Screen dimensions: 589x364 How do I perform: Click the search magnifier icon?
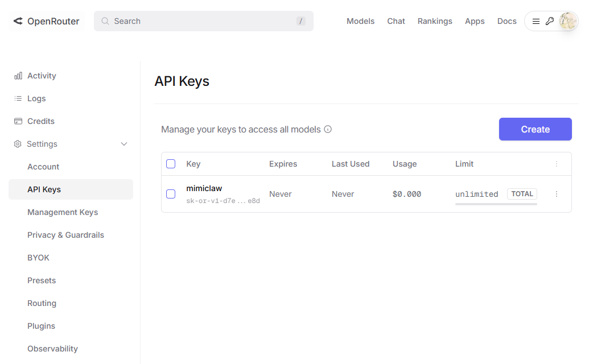click(105, 20)
